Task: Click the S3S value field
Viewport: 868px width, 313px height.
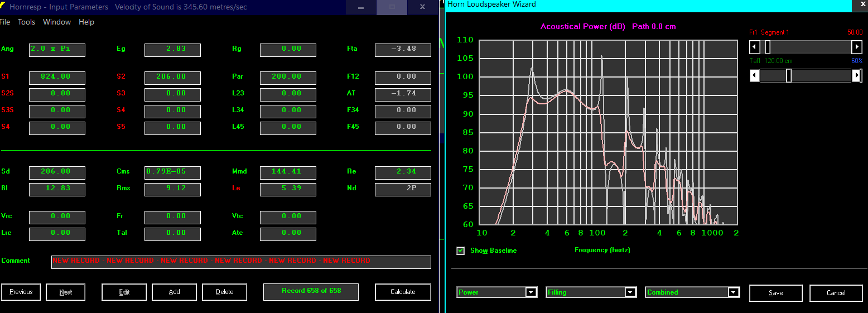Action: click(57, 111)
